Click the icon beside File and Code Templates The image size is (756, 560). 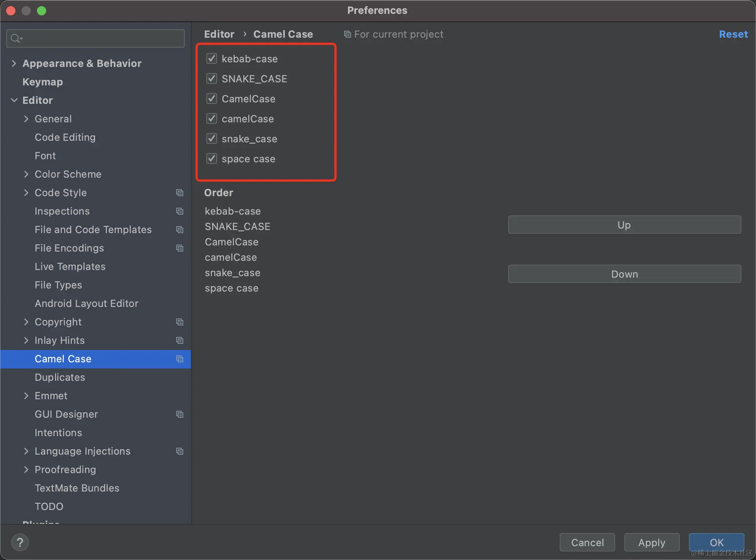[x=179, y=230]
